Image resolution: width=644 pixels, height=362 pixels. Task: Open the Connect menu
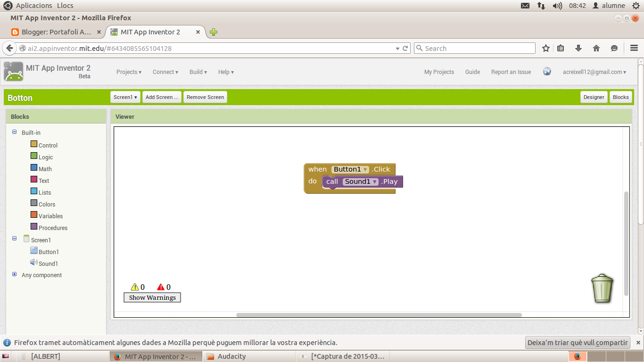165,72
